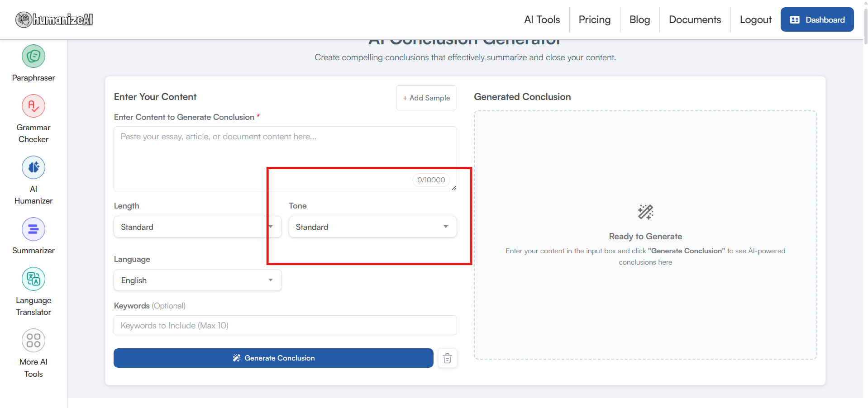Open the Grammar Checker icon

(x=33, y=106)
